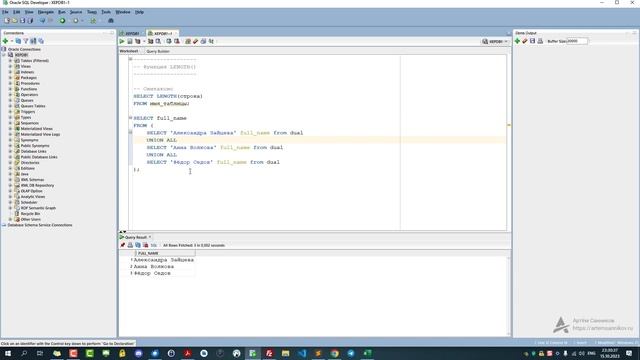This screenshot has width=640, height=360.
Task: Select the Database Schema Service Connections item
Action: [40, 225]
